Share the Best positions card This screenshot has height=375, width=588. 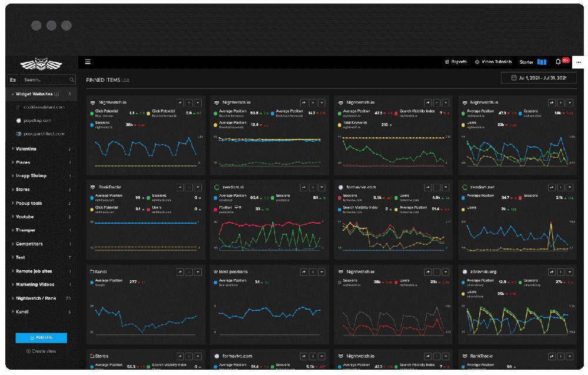(x=304, y=272)
